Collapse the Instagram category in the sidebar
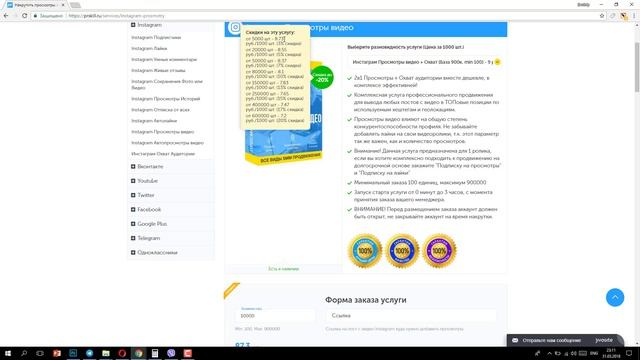Viewport: 640px width, 360px height. pyautogui.click(x=133, y=25)
